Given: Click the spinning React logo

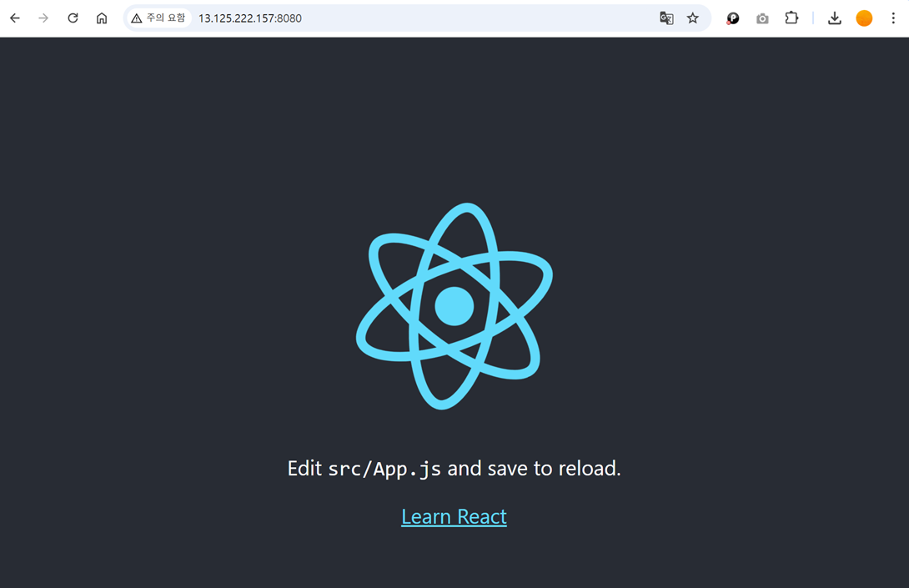Looking at the screenshot, I should [x=454, y=305].
